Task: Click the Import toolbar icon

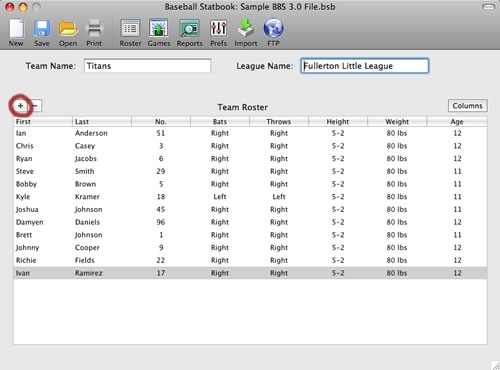Action: pyautogui.click(x=246, y=33)
